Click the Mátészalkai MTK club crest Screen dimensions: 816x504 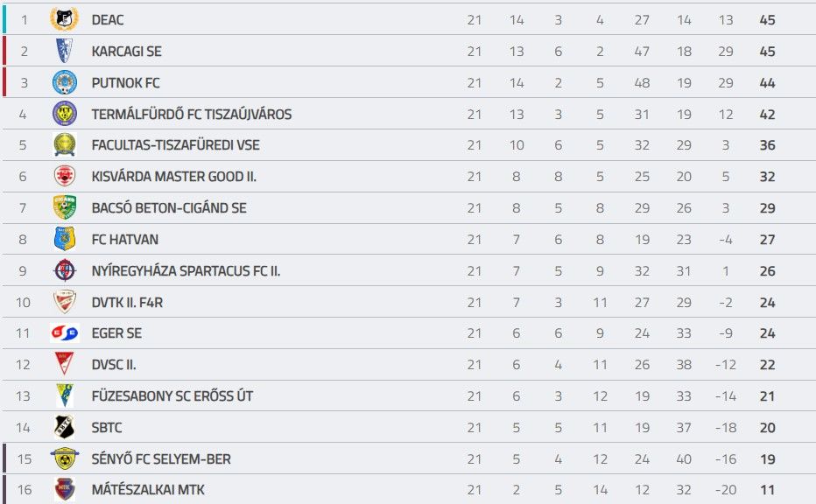click(x=64, y=490)
